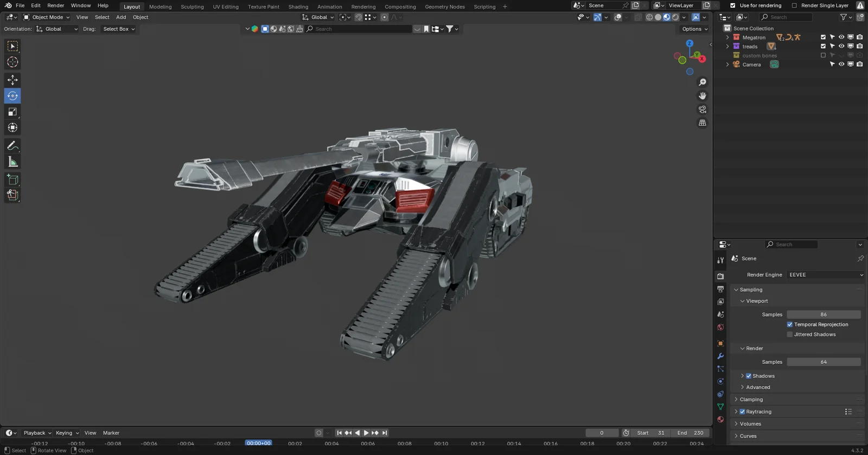This screenshot has width=868, height=455.
Task: Open the Playback menu in timeline
Action: pos(37,433)
